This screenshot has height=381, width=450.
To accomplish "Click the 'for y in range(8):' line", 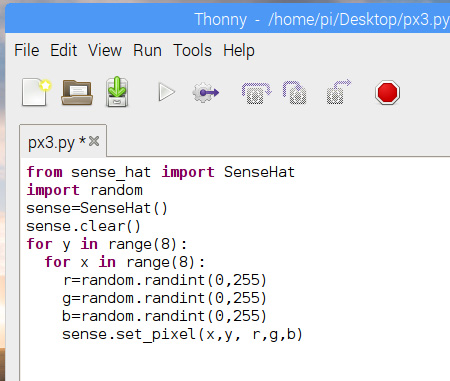I will (107, 244).
